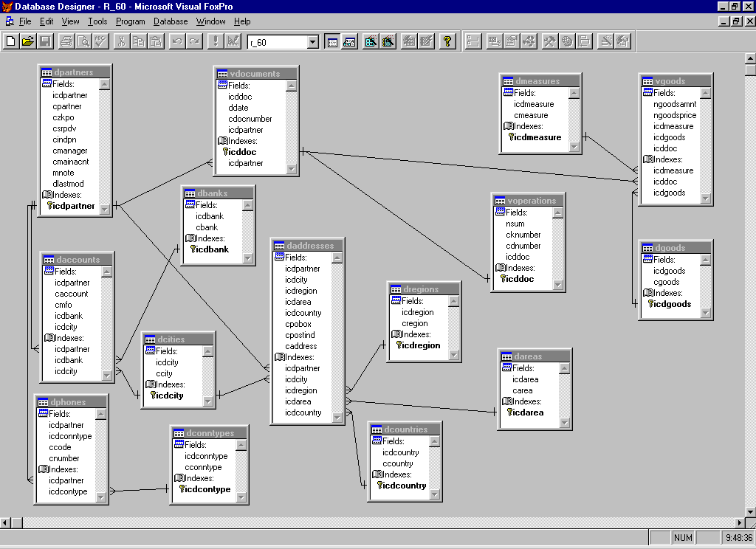
Task: Launch the Form wizard icon
Action: point(371,41)
